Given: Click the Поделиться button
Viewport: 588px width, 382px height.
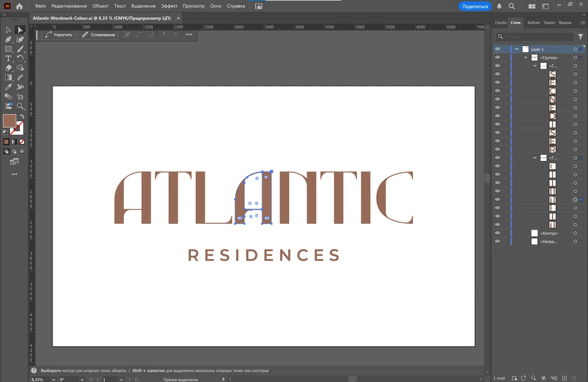Looking at the screenshot, I should pos(475,6).
